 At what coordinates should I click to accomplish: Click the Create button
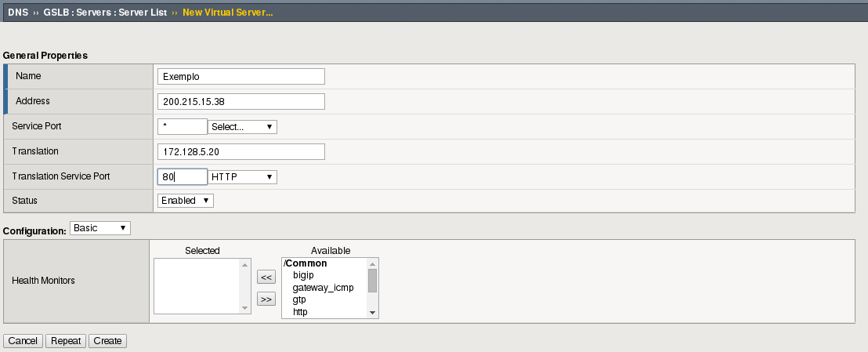pos(107,341)
